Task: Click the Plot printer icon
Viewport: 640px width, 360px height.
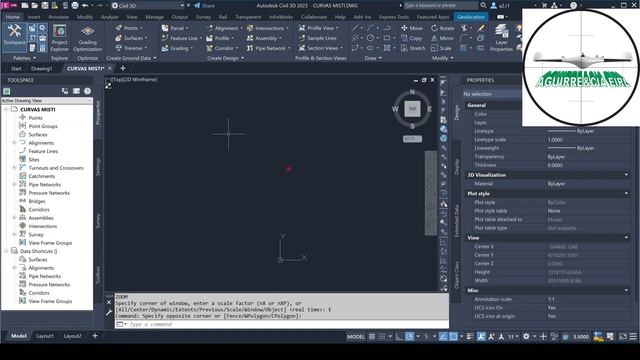Action: click(75, 6)
